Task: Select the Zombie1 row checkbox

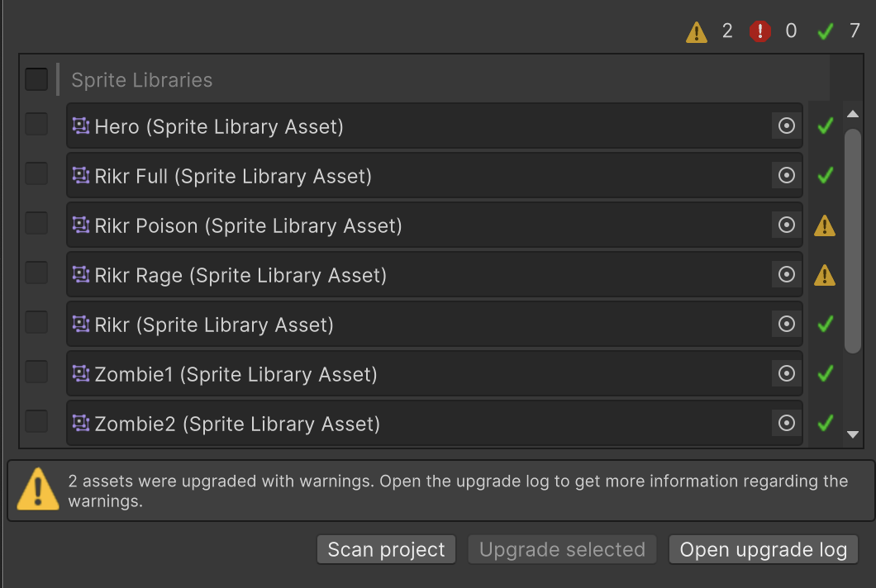Action: point(36,372)
